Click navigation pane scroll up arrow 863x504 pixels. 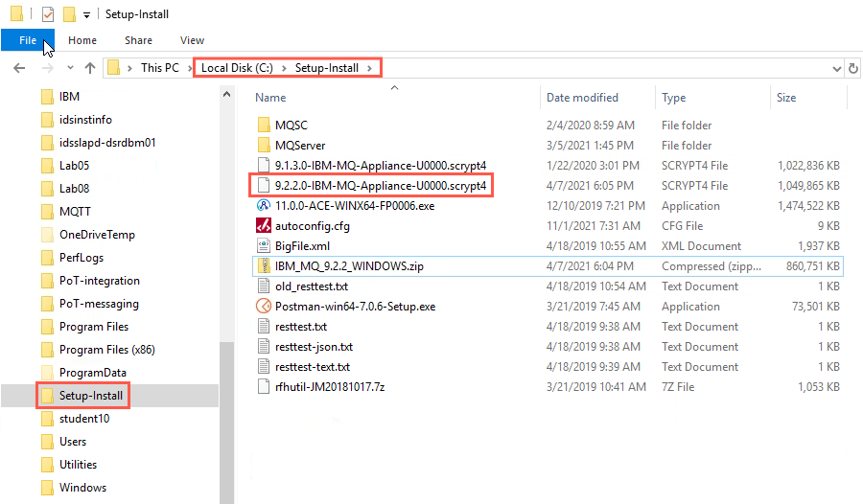[x=226, y=95]
